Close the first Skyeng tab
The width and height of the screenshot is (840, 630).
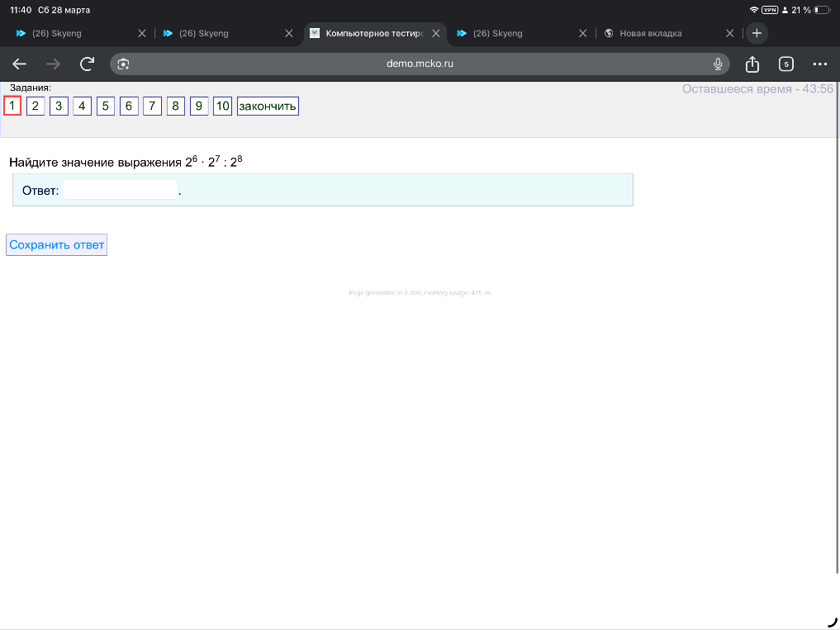click(142, 33)
